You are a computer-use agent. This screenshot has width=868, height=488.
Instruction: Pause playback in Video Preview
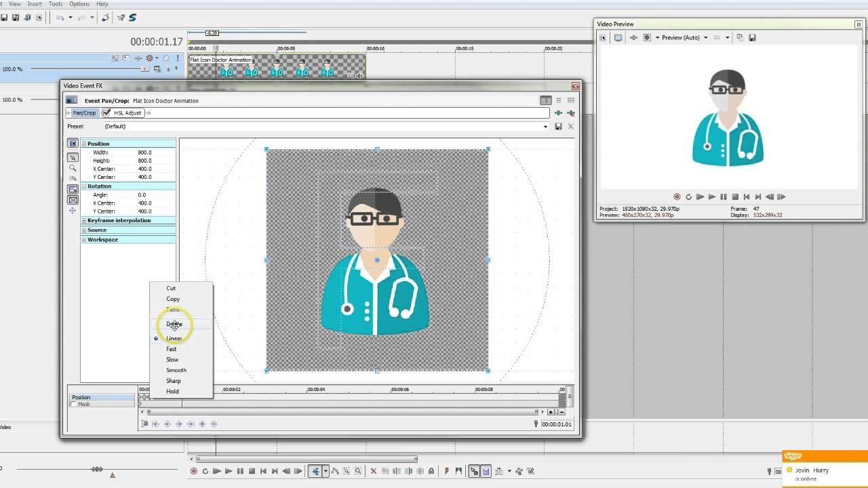pos(724,197)
